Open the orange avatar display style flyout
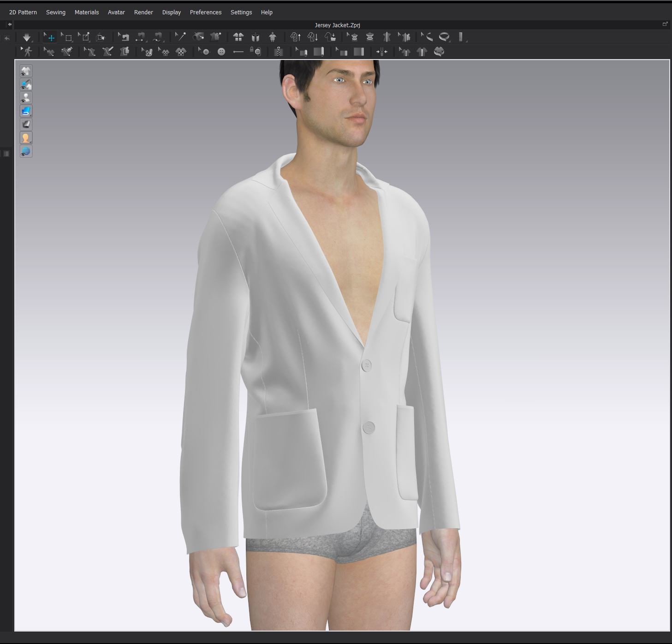The image size is (672, 644). coord(26,137)
